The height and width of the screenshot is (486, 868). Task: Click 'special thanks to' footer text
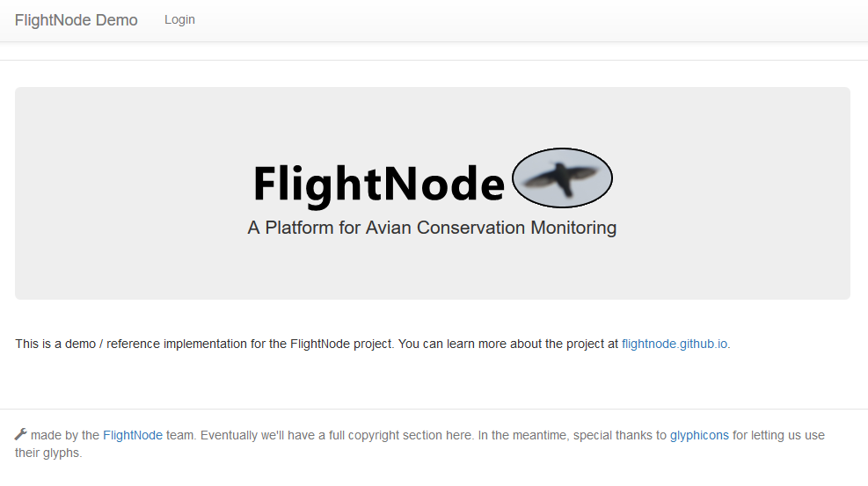click(620, 435)
